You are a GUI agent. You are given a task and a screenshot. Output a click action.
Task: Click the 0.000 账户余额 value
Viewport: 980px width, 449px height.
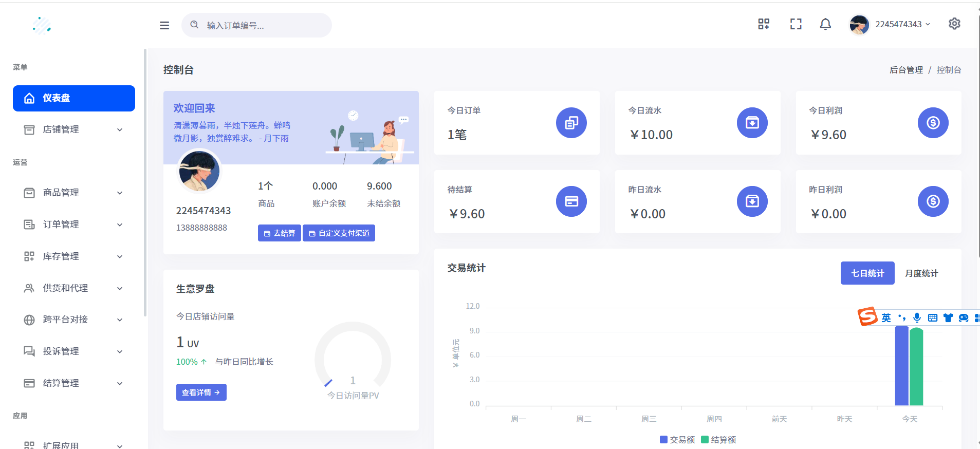[x=325, y=186]
